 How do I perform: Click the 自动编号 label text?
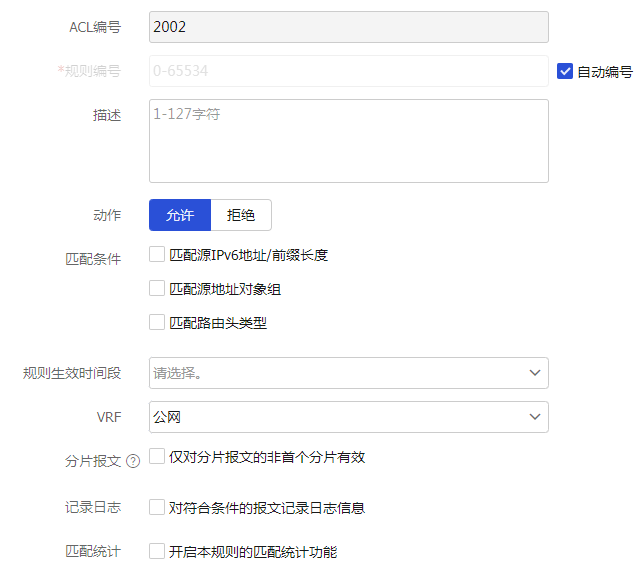pos(604,72)
